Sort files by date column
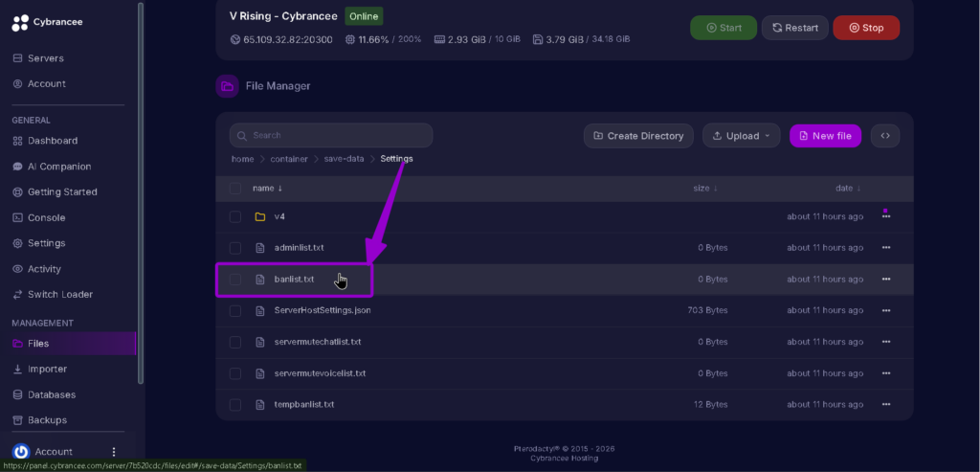The height and width of the screenshot is (472, 980). tap(848, 189)
